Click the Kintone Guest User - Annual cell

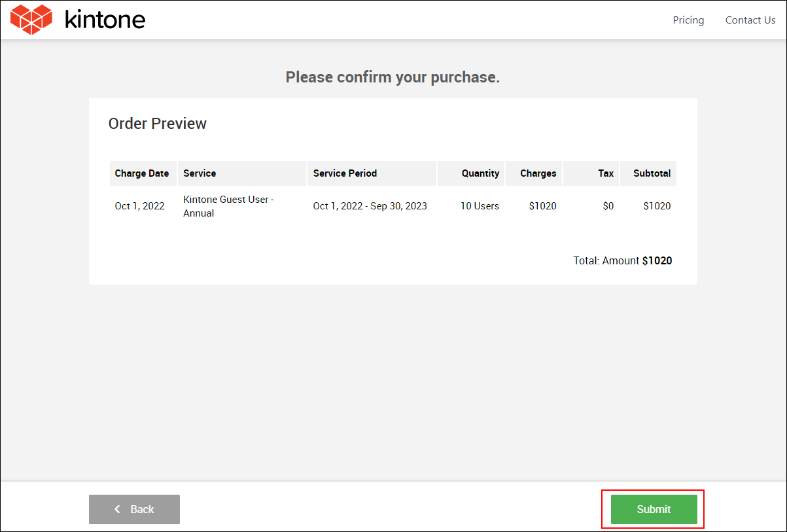point(228,206)
